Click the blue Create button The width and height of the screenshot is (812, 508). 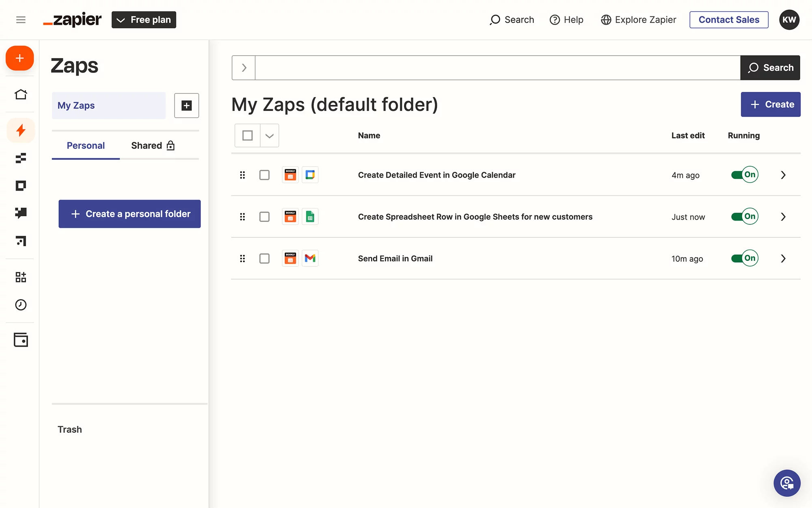(771, 104)
